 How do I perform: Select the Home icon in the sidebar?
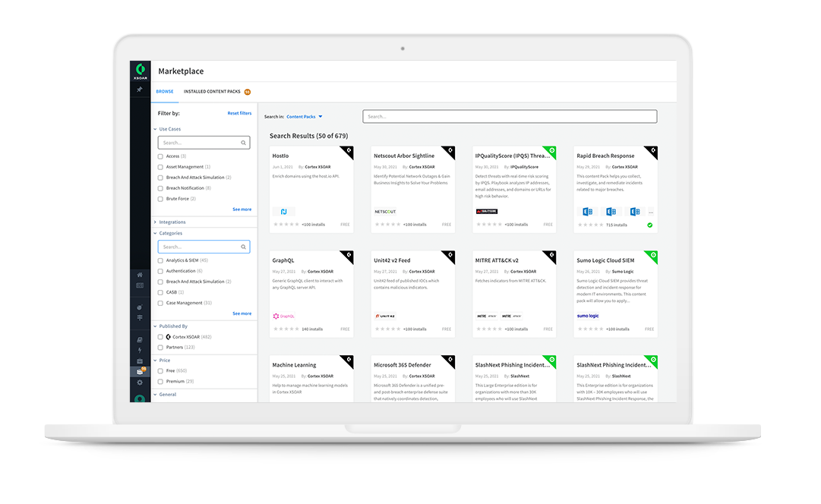tap(141, 273)
